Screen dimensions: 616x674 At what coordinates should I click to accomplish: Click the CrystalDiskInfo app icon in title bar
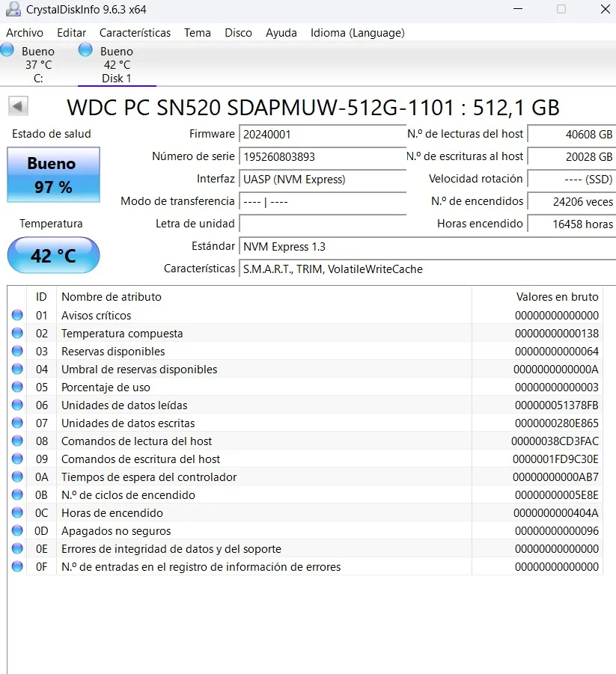[13, 9]
